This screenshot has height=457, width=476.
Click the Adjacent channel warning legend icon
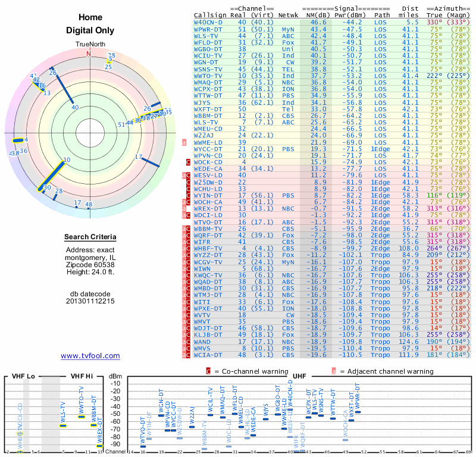(334, 371)
